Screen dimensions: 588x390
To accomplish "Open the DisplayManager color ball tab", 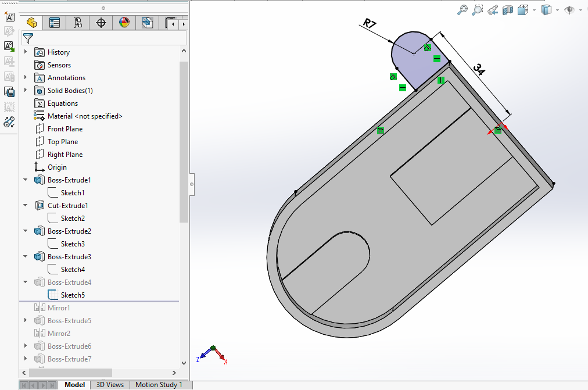I will click(x=124, y=23).
